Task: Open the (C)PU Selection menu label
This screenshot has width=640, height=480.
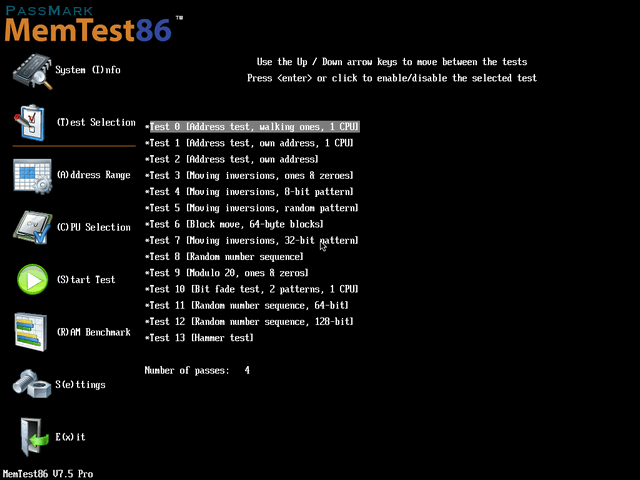Action: 93,227
